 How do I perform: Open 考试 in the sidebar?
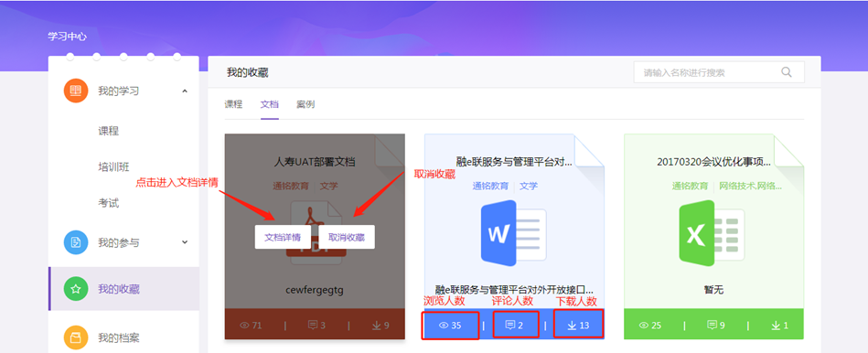(109, 203)
